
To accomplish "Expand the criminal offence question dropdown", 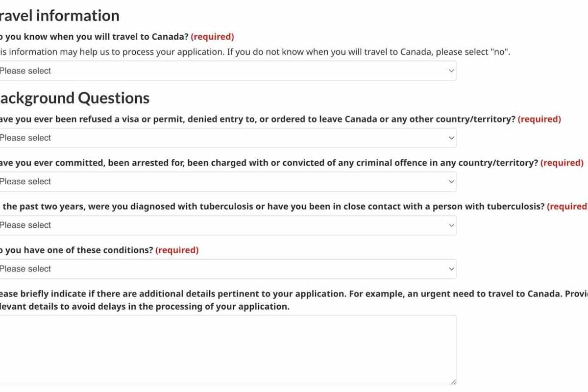I will tap(225, 181).
